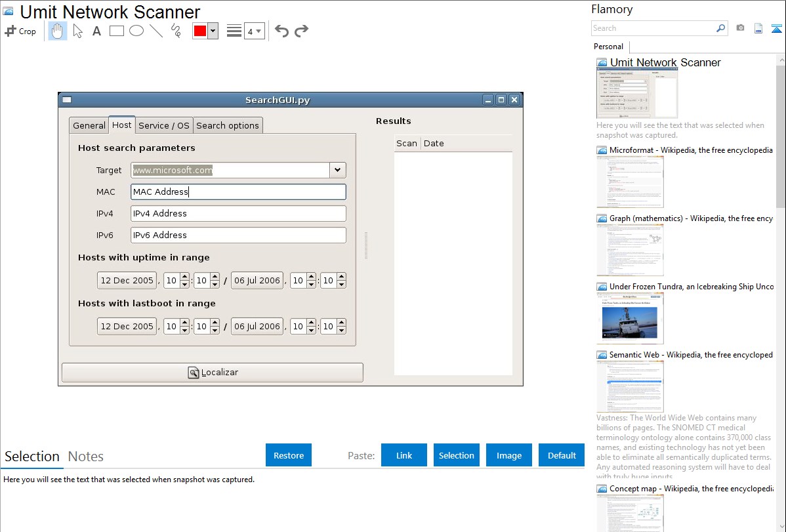Undo the last annotation
The width and height of the screenshot is (786, 532).
281,31
